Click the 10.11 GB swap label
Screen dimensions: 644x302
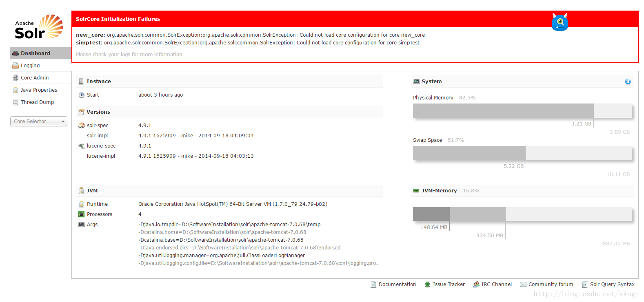618,174
